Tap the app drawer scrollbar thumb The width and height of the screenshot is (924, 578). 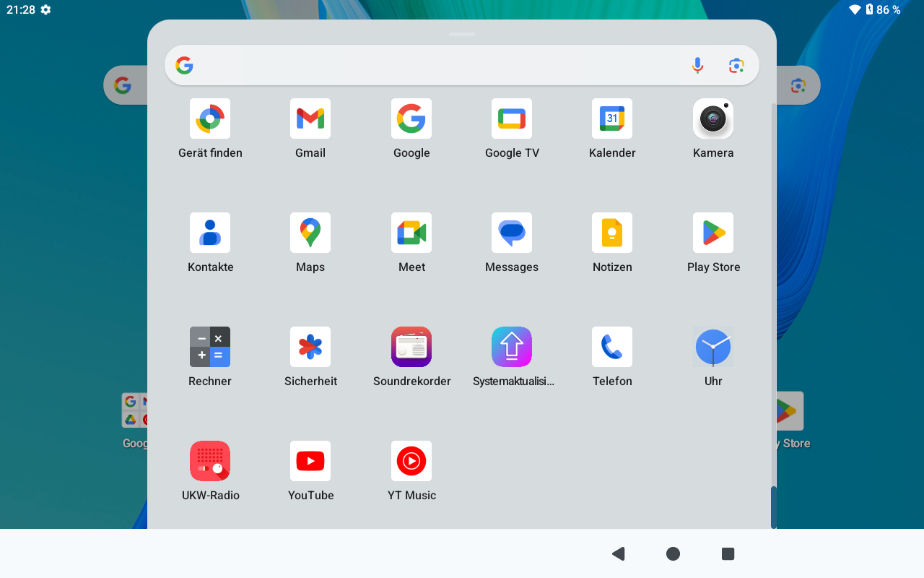774,507
